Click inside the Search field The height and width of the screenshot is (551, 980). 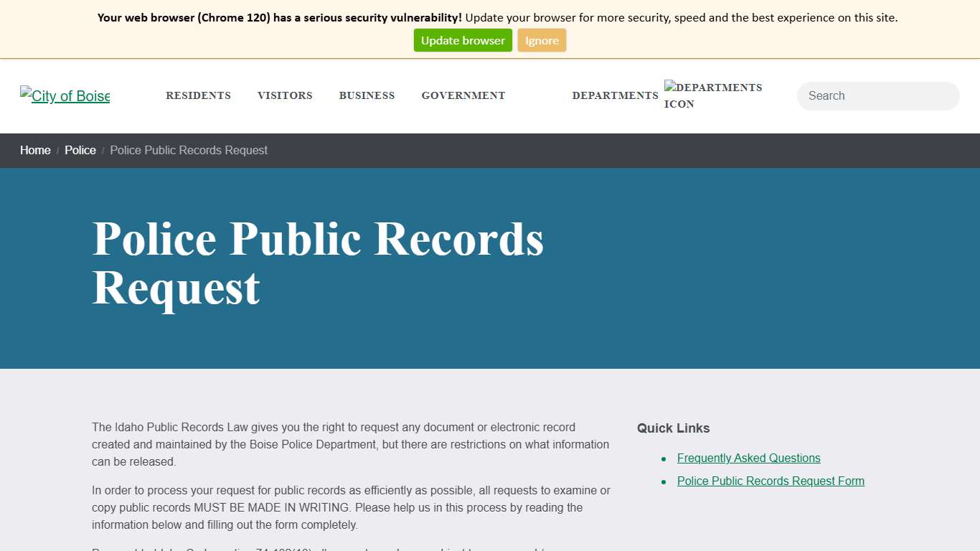tap(877, 95)
